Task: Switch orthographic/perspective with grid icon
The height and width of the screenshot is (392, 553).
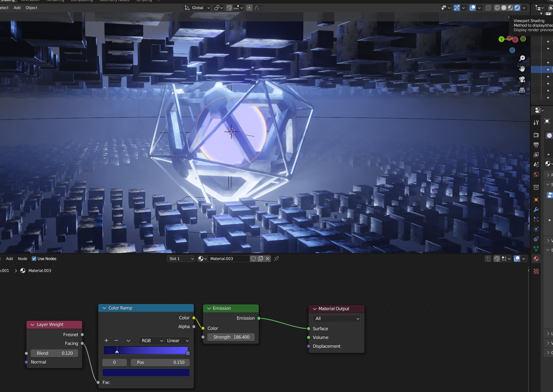Action: 522,90
